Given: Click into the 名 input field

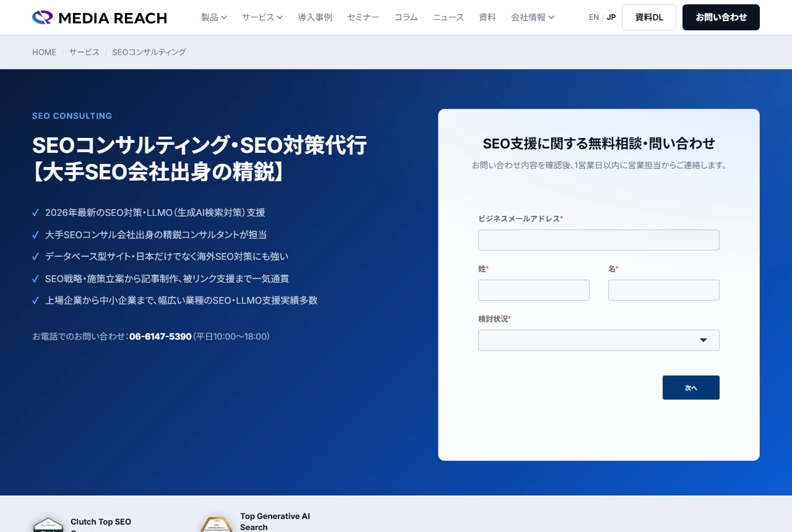Looking at the screenshot, I should coord(663,290).
